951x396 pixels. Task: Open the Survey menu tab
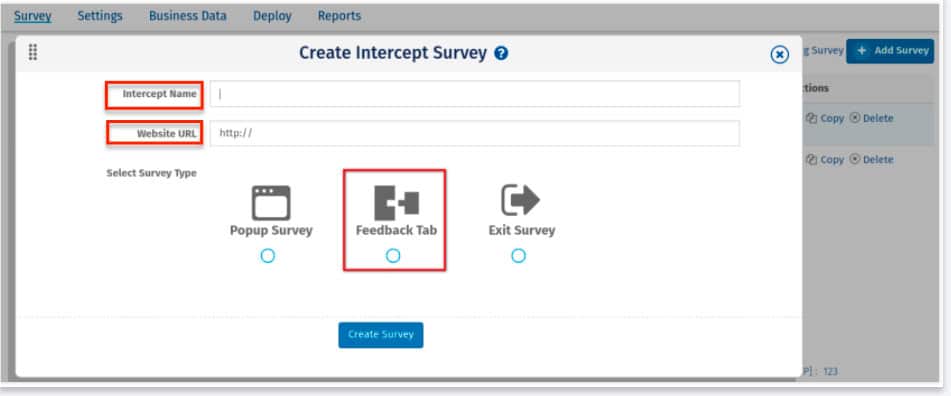click(33, 16)
